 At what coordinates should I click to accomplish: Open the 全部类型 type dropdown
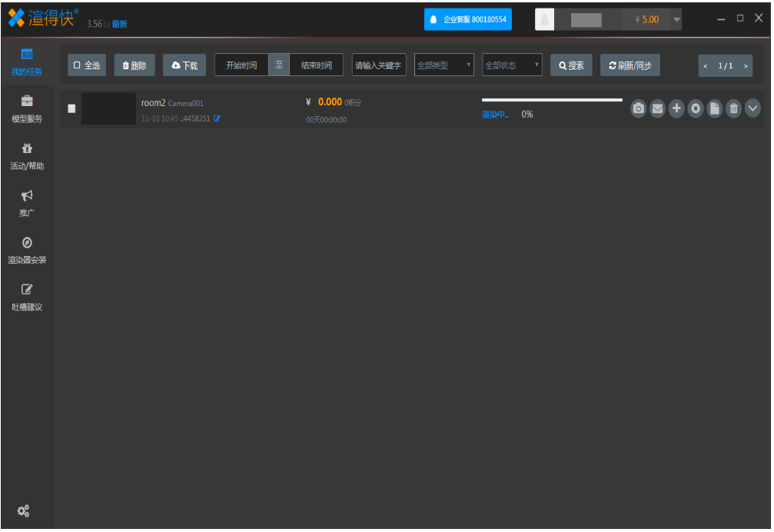tap(444, 65)
